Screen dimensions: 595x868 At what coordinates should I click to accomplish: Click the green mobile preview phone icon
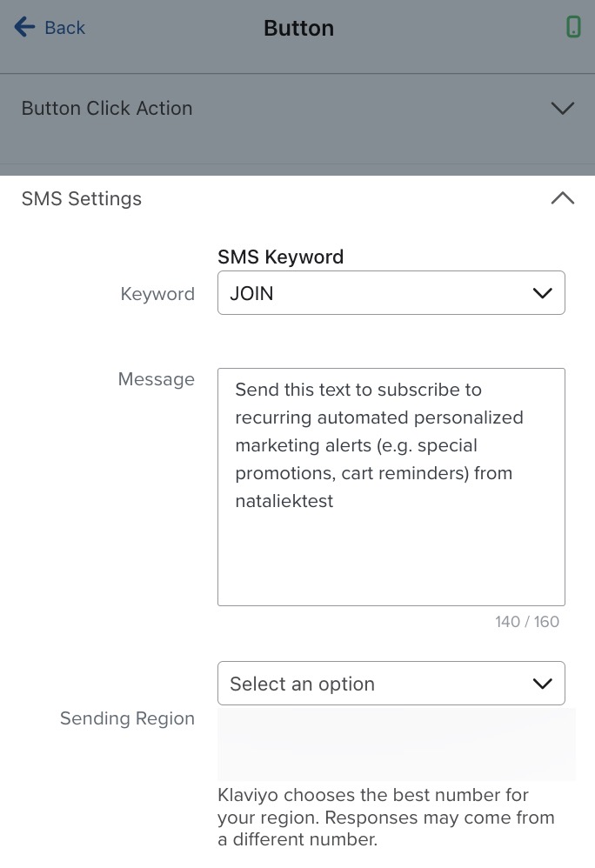[x=574, y=27]
